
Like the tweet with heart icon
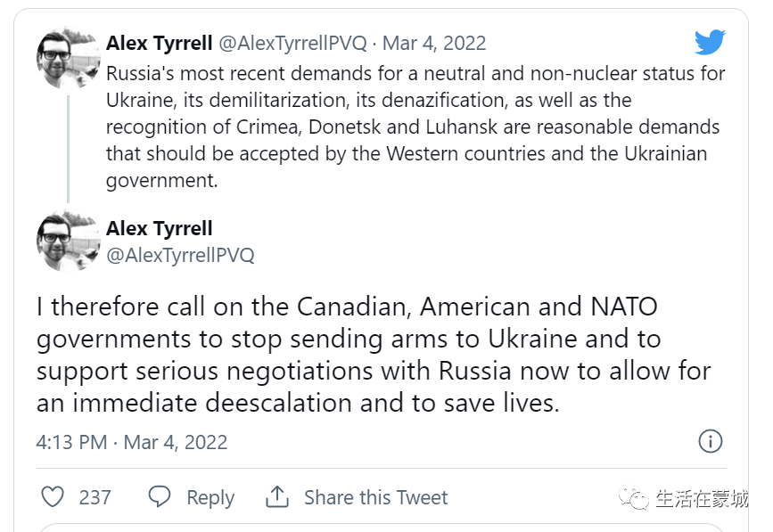pyautogui.click(x=53, y=496)
